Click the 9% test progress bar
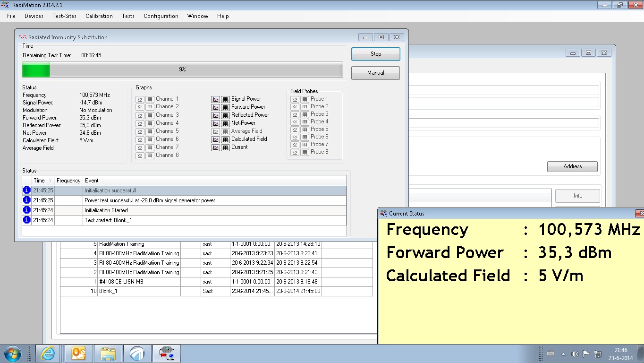Viewport: 644px width, 363px height. point(182,69)
